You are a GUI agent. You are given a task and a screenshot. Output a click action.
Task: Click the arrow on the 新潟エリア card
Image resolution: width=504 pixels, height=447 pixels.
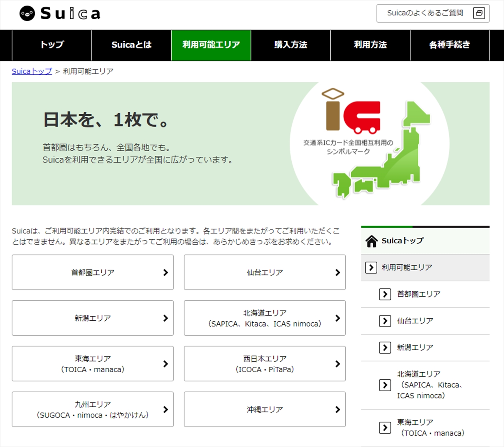[165, 318]
